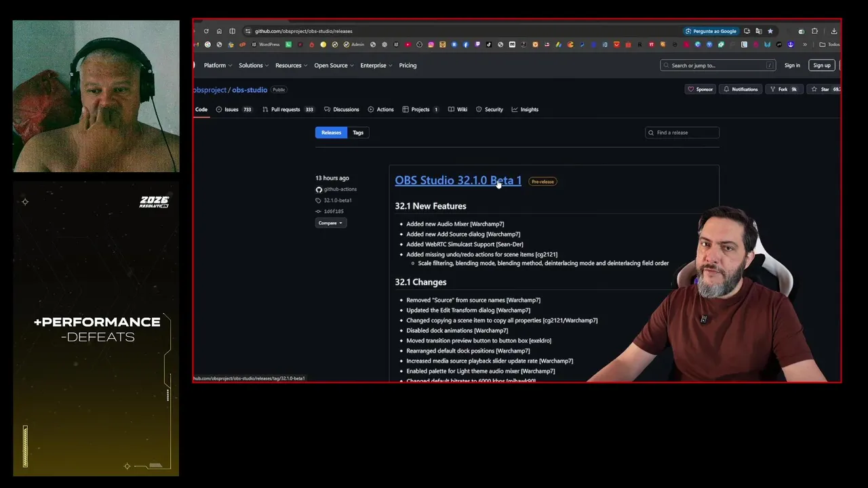Open the browser downloads icon
The width and height of the screenshot is (868, 488).
coord(834,31)
